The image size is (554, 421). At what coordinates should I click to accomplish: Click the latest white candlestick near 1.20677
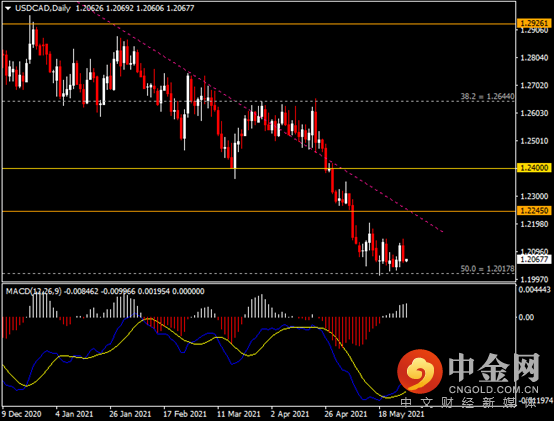coord(407,260)
